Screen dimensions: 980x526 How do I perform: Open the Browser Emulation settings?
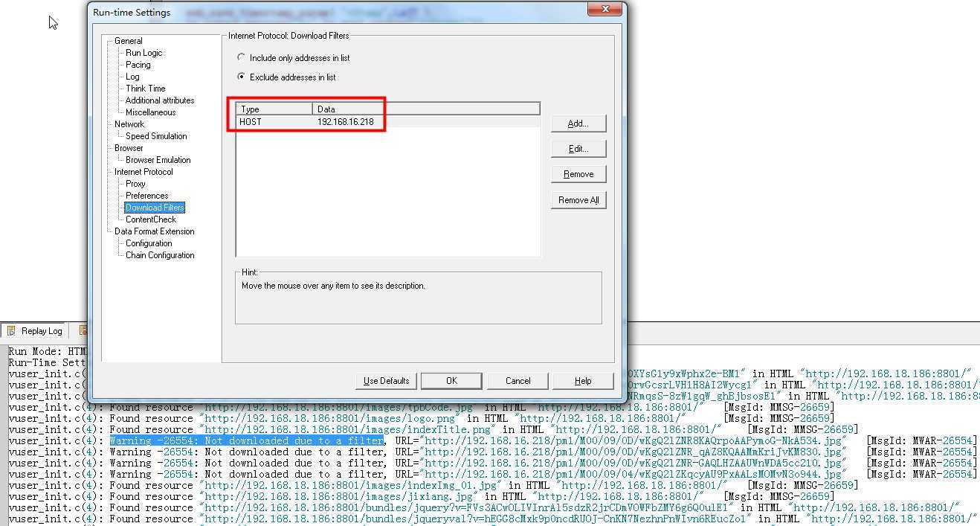pyautogui.click(x=158, y=160)
